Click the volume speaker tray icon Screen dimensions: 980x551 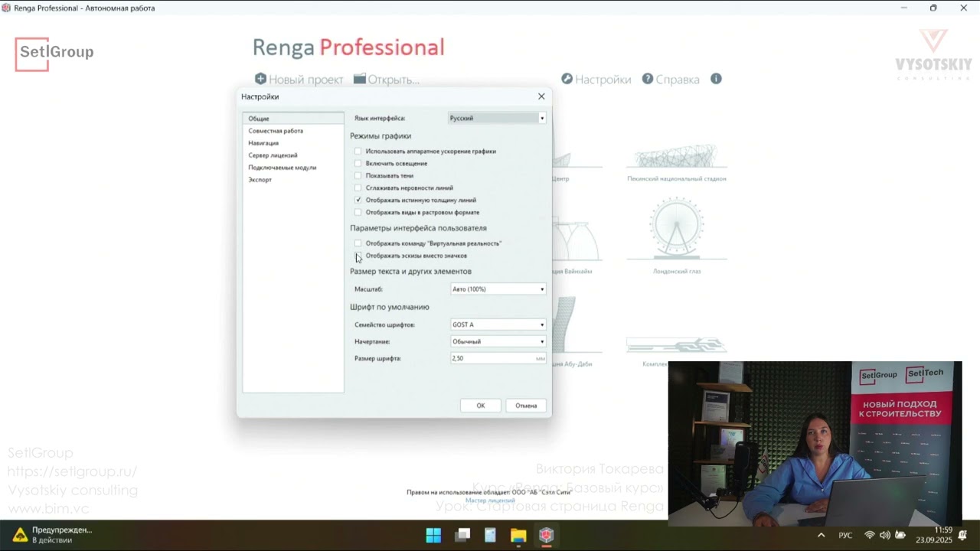coord(885,535)
